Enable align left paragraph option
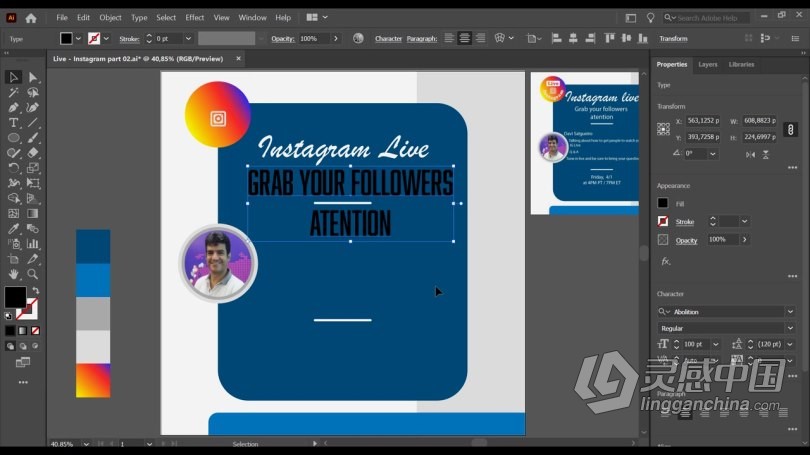The width and height of the screenshot is (810, 455). pyautogui.click(x=449, y=38)
